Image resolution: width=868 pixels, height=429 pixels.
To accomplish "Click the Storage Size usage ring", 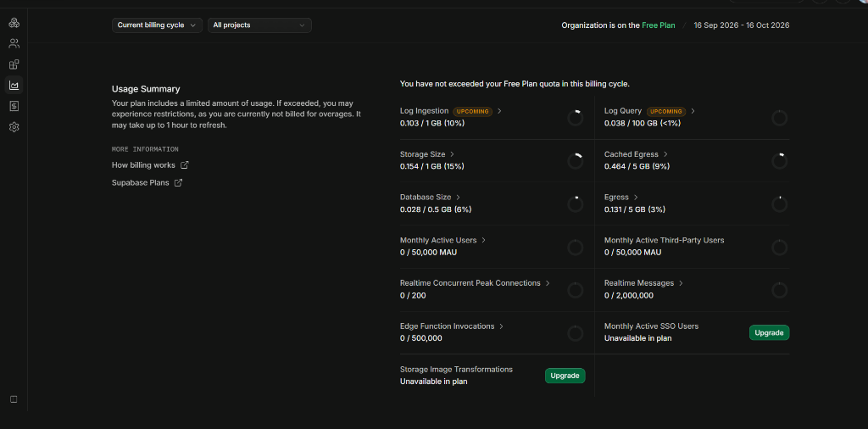I will (576, 160).
